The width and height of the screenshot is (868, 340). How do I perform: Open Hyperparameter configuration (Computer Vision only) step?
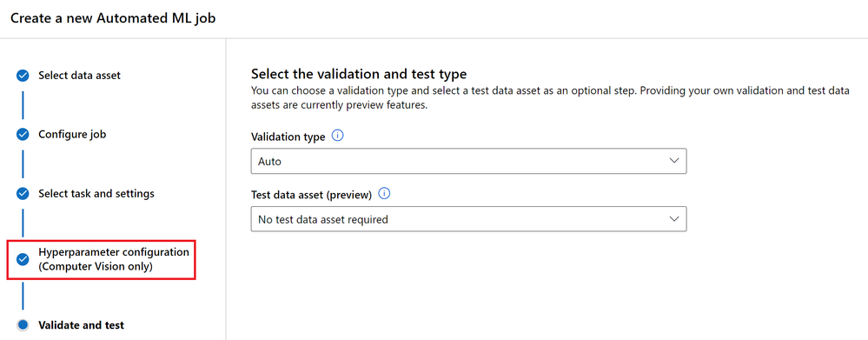(x=114, y=259)
